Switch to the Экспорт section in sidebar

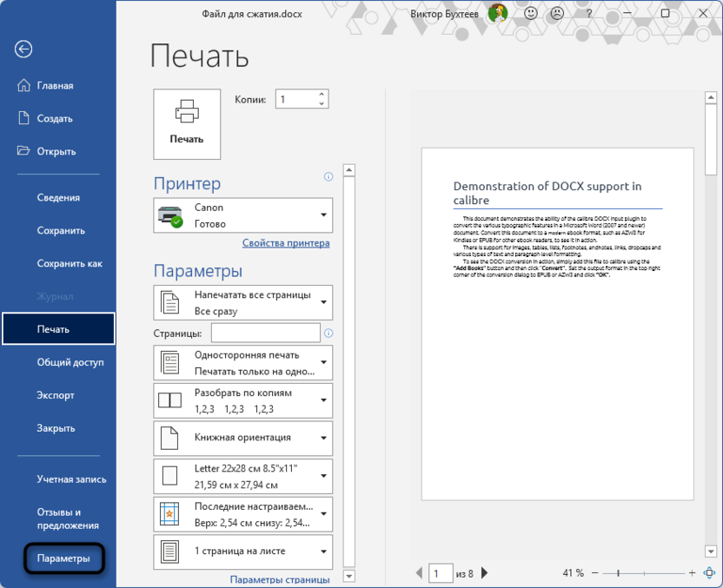57,395
